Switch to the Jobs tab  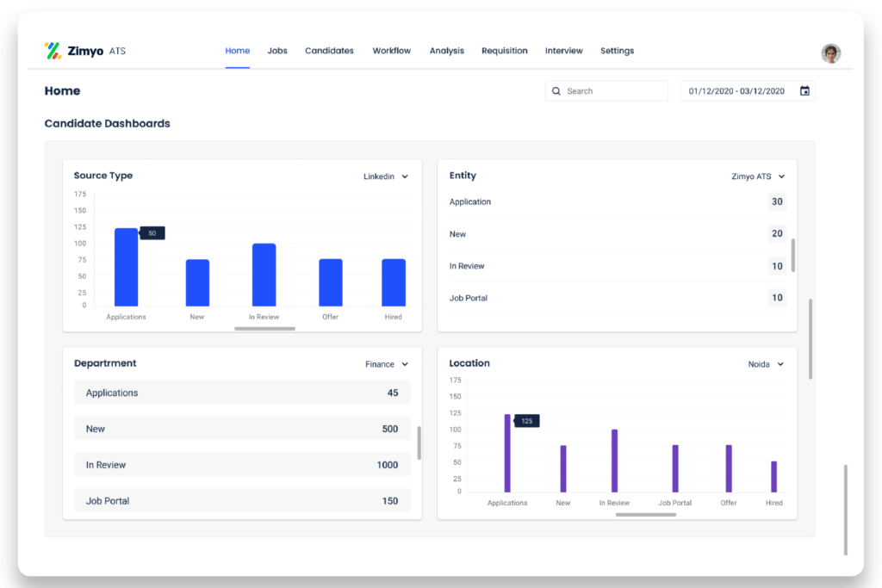(277, 51)
